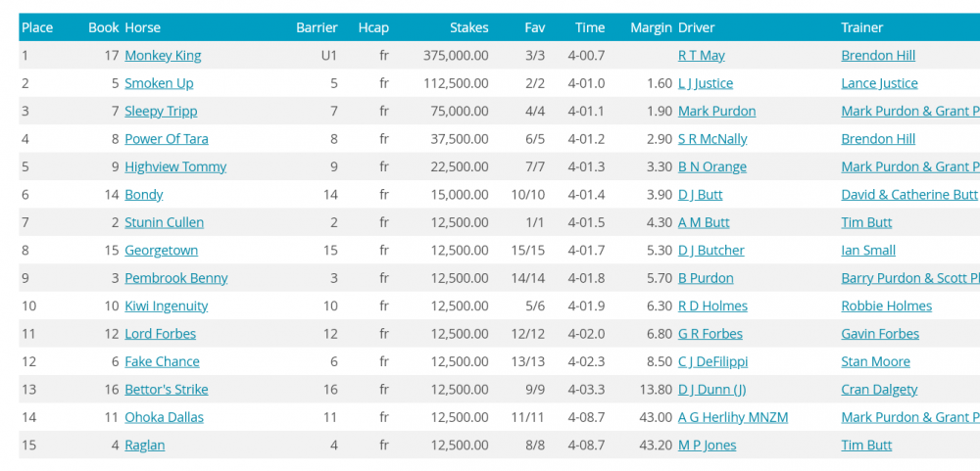The height and width of the screenshot is (471, 980).
Task: Click the Stunin Cullen horse link
Action: click(164, 222)
